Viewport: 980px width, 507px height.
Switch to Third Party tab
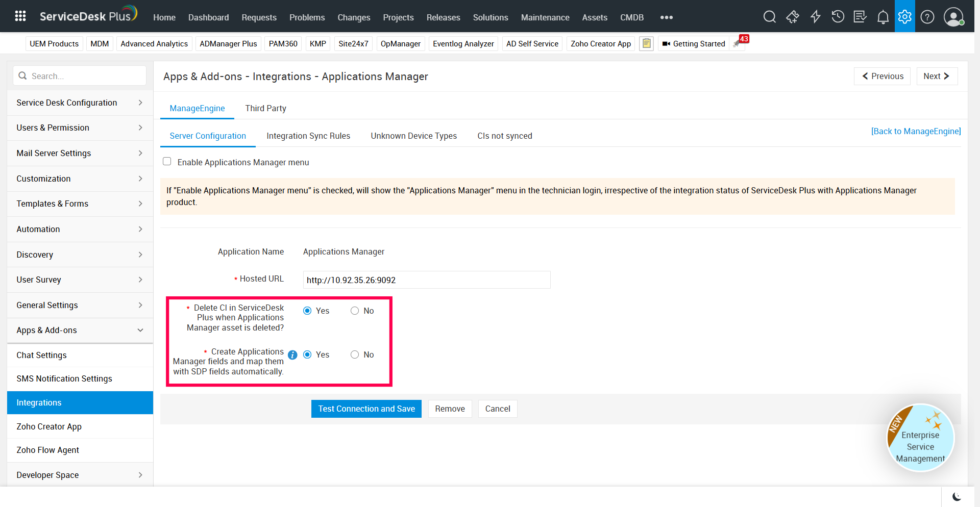click(x=265, y=108)
